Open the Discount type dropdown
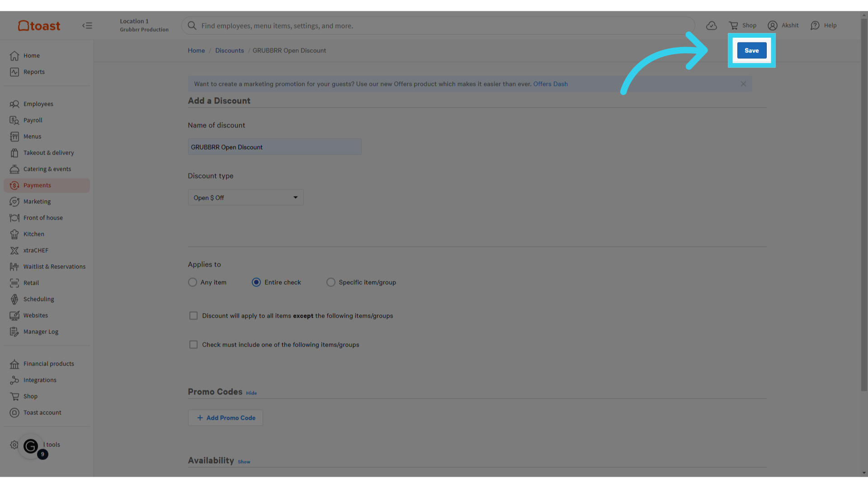The height and width of the screenshot is (488, 868). (x=245, y=197)
